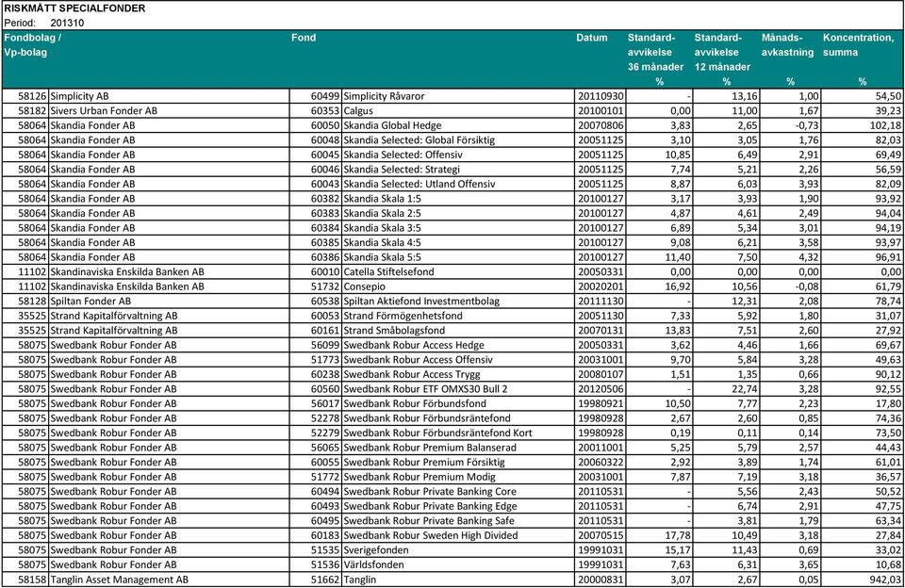Click the Catella Stiftelsefond fund name
This screenshot has height=588, width=905.
tap(389, 272)
